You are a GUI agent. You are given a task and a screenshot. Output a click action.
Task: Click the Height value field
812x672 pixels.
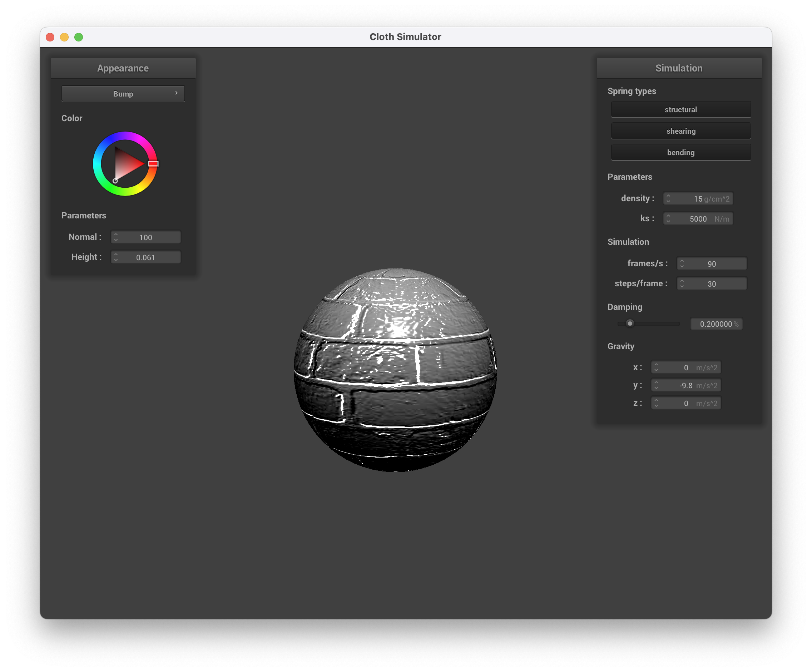(146, 257)
